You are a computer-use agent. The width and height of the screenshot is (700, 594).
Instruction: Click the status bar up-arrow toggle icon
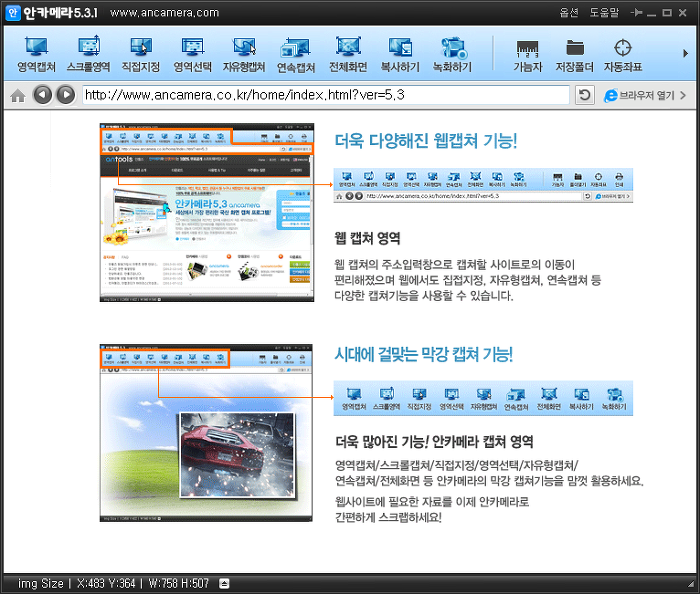tap(224, 583)
